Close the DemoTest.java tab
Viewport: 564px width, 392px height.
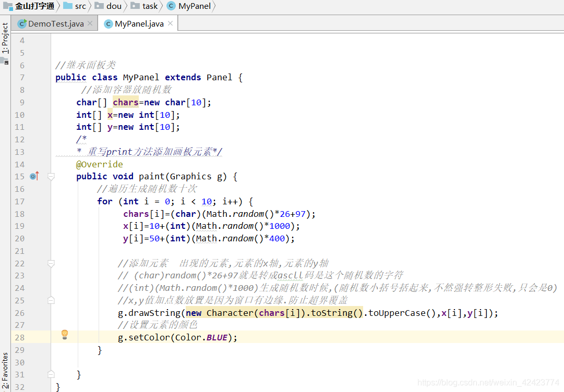pos(90,23)
